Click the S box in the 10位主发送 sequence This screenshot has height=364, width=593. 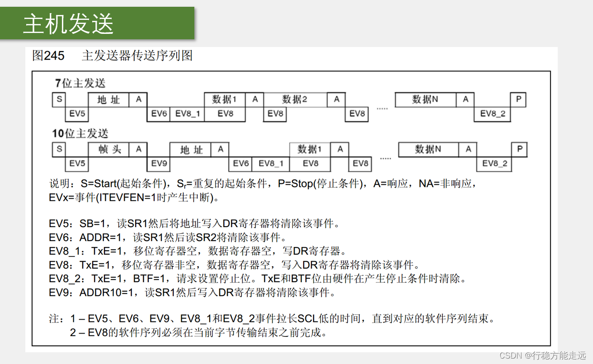point(59,149)
